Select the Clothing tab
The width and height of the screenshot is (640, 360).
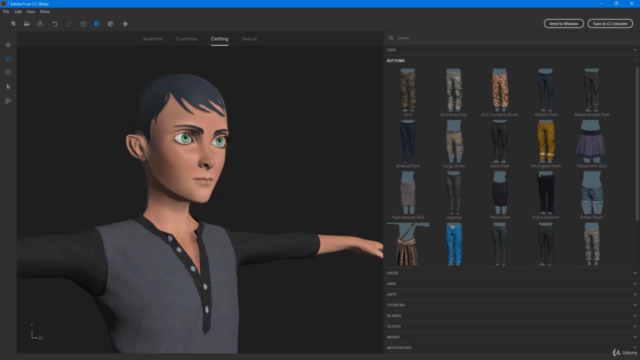(220, 39)
